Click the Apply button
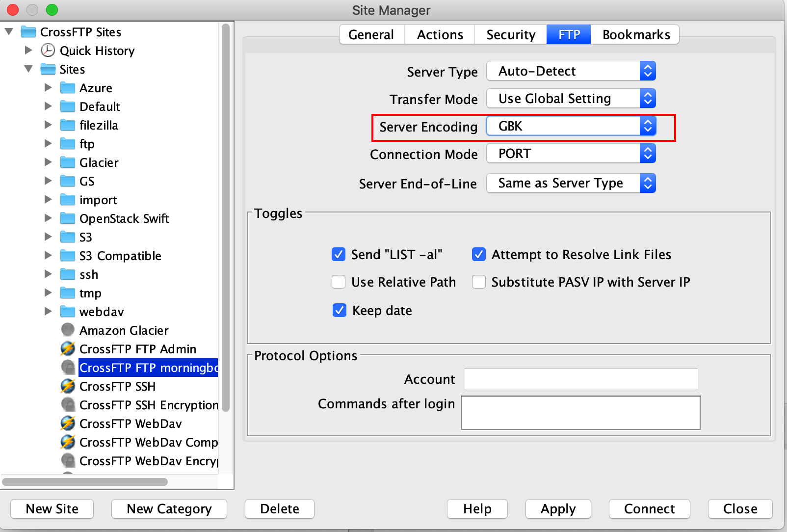The width and height of the screenshot is (787, 532). [557, 509]
